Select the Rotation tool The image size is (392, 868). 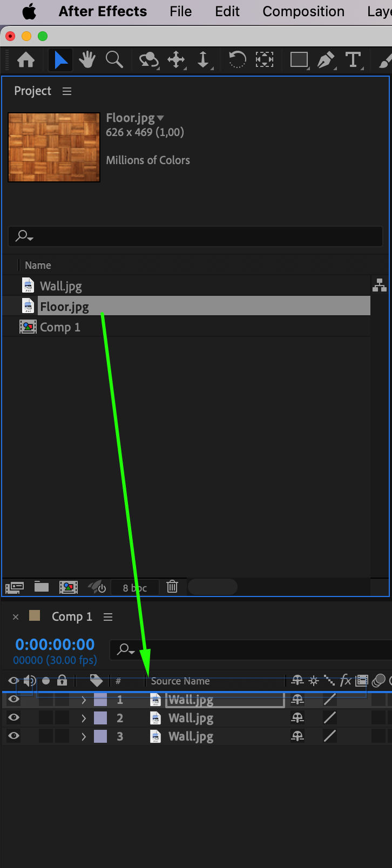[x=237, y=59]
